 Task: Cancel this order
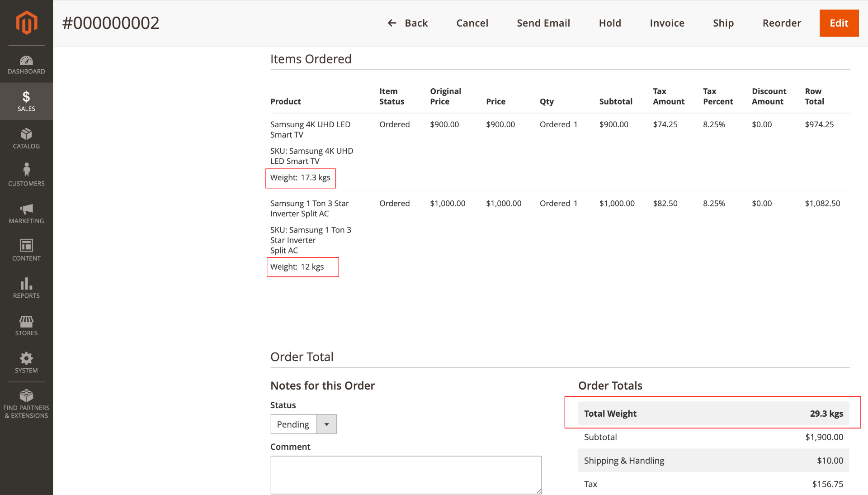472,23
